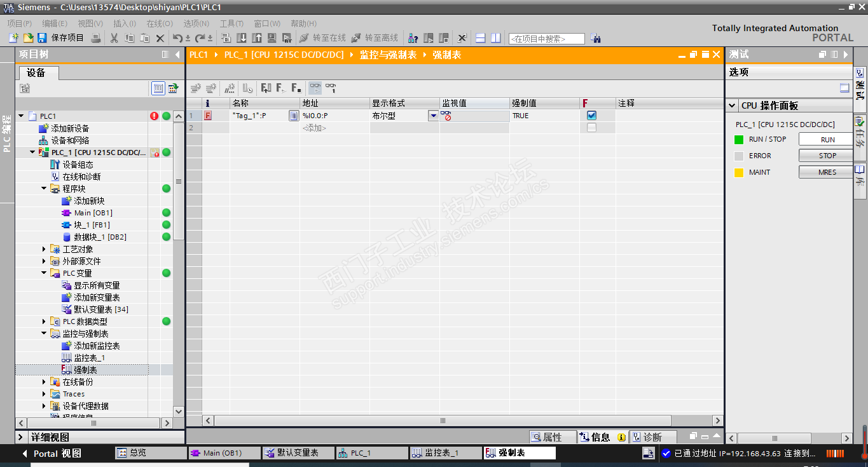Expand the 详细视图 panel

[21, 437]
